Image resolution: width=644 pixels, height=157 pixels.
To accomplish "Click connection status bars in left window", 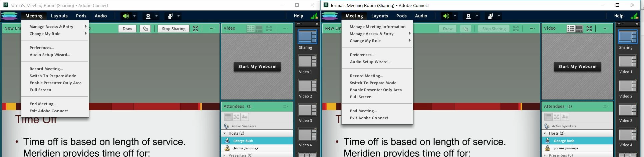I will click(314, 16).
